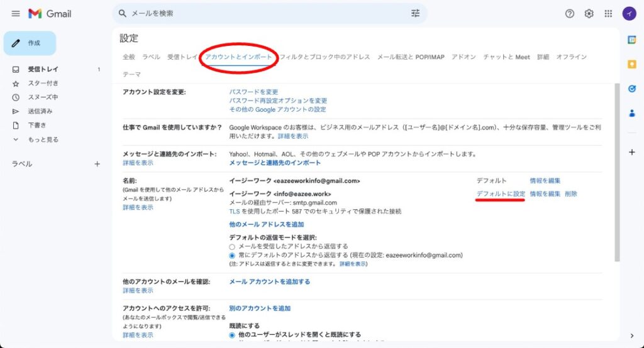This screenshot has height=348, width=644.
Task: Switch to the 受信トレイ settings tab
Action: pyautogui.click(x=182, y=57)
